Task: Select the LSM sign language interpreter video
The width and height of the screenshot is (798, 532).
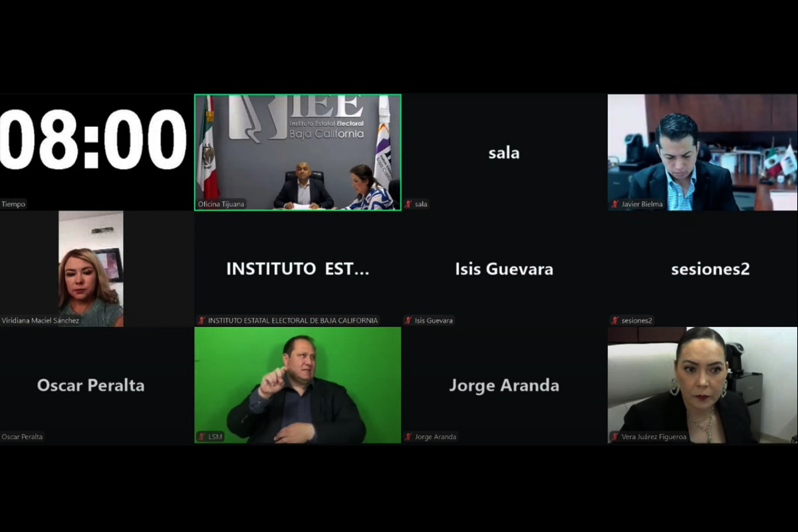Action: click(298, 385)
